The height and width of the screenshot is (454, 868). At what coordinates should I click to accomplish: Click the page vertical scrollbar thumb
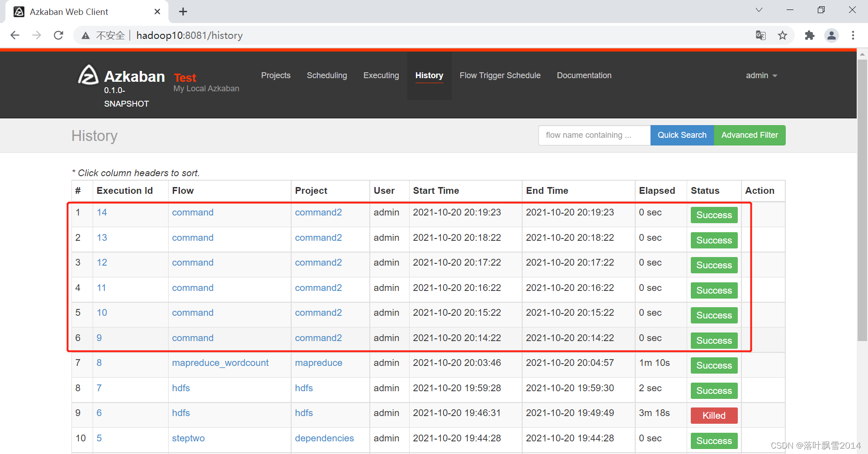[x=862, y=200]
